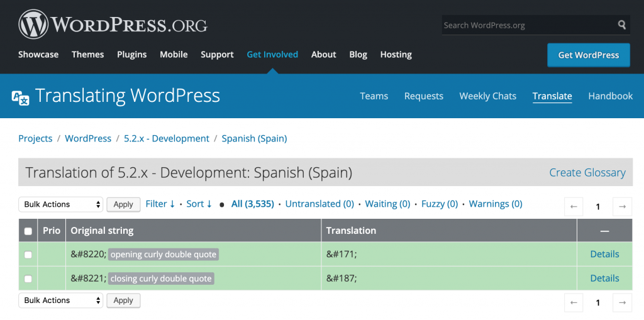Open the Plugins menu item
644x320 pixels.
click(x=132, y=54)
